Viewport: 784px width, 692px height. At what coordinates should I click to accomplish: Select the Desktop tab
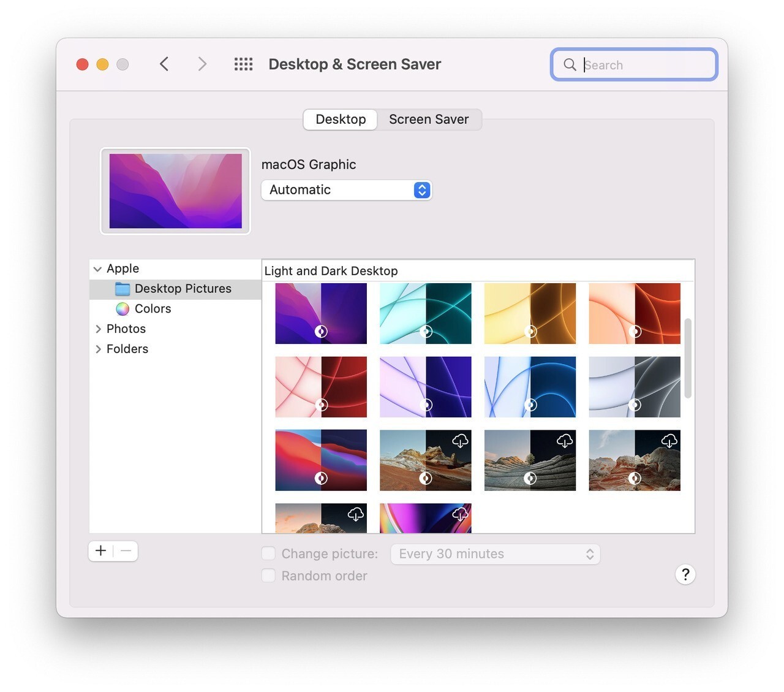(341, 120)
